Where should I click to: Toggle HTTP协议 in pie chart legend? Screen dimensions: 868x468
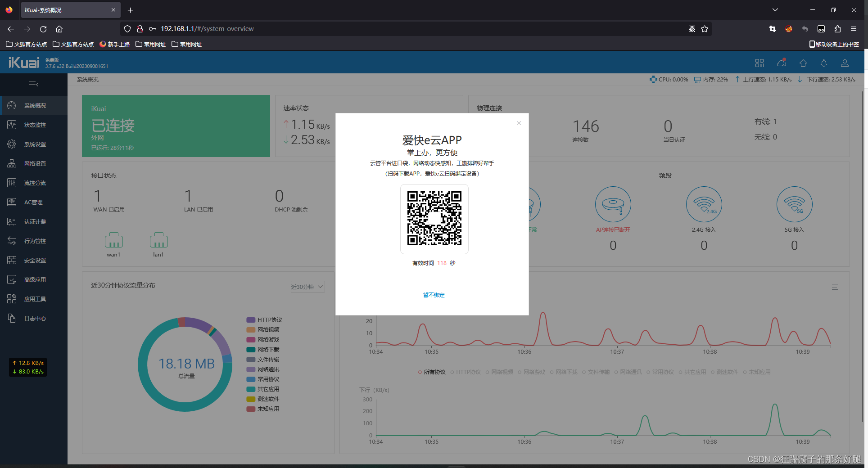point(264,320)
